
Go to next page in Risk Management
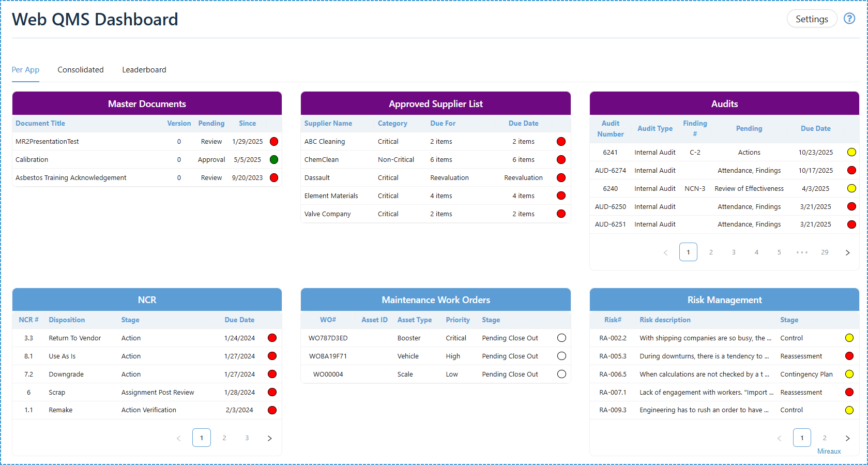(x=847, y=438)
